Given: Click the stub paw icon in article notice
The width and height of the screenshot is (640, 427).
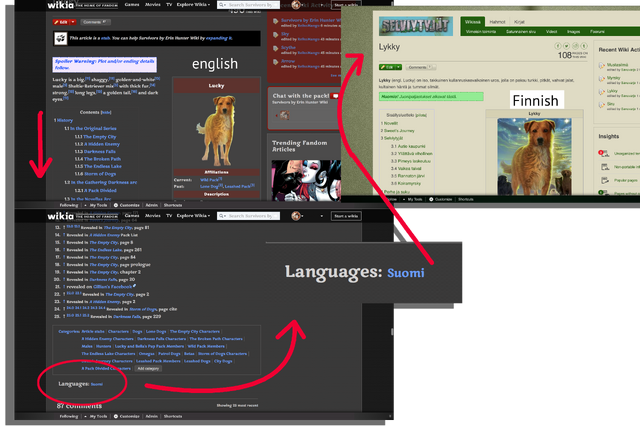Looking at the screenshot, I should click(x=60, y=38).
